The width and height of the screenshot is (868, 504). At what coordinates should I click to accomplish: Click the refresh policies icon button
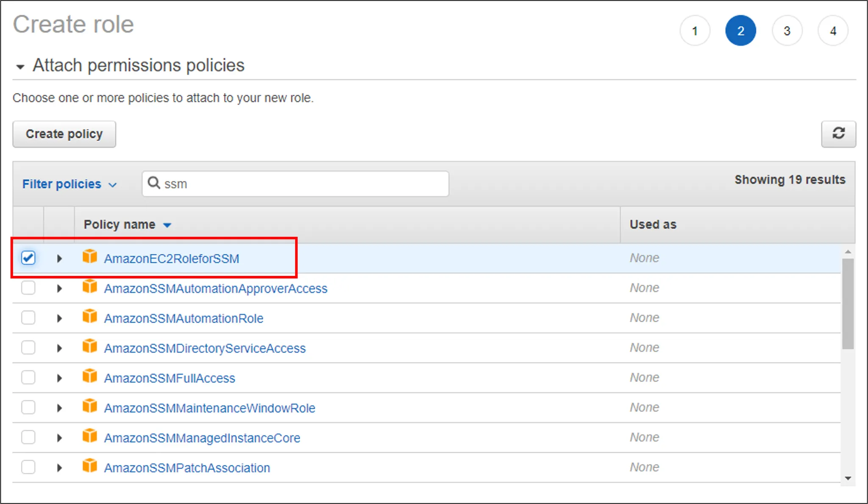click(x=838, y=134)
